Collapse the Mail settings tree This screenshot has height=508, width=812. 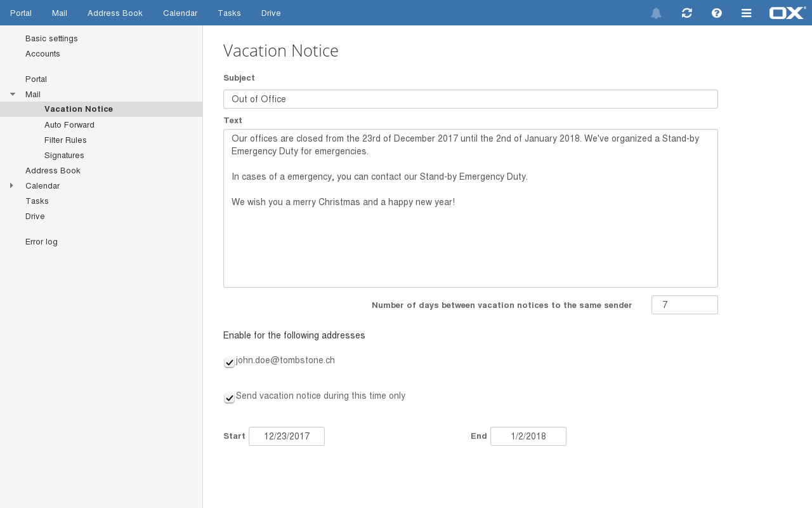(x=13, y=95)
